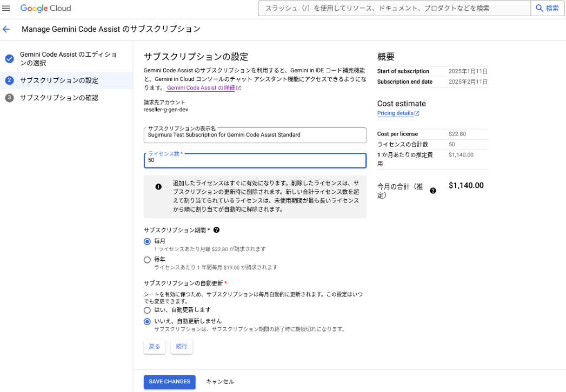This screenshot has height=392, width=566.
Task: Click the SAVE CHANGES button
Action: pyautogui.click(x=169, y=382)
